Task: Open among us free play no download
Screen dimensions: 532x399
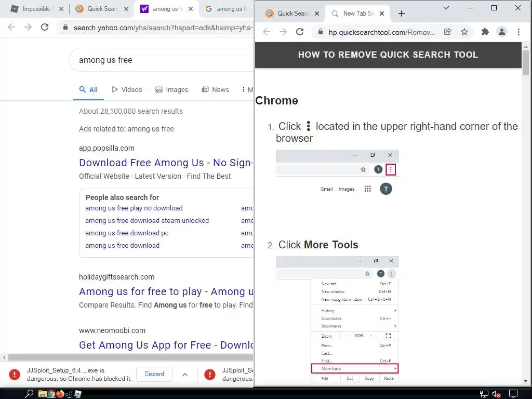Action: tap(134, 208)
